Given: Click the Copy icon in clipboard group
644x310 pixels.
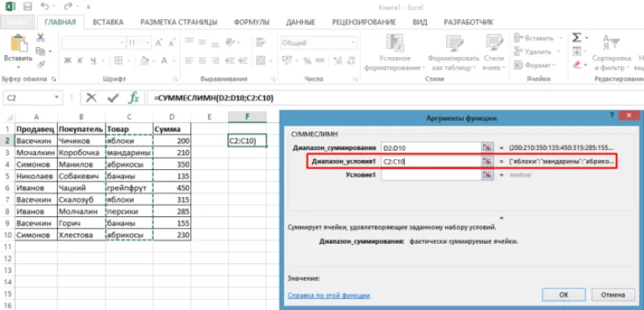Looking at the screenshot, I should click(x=40, y=51).
